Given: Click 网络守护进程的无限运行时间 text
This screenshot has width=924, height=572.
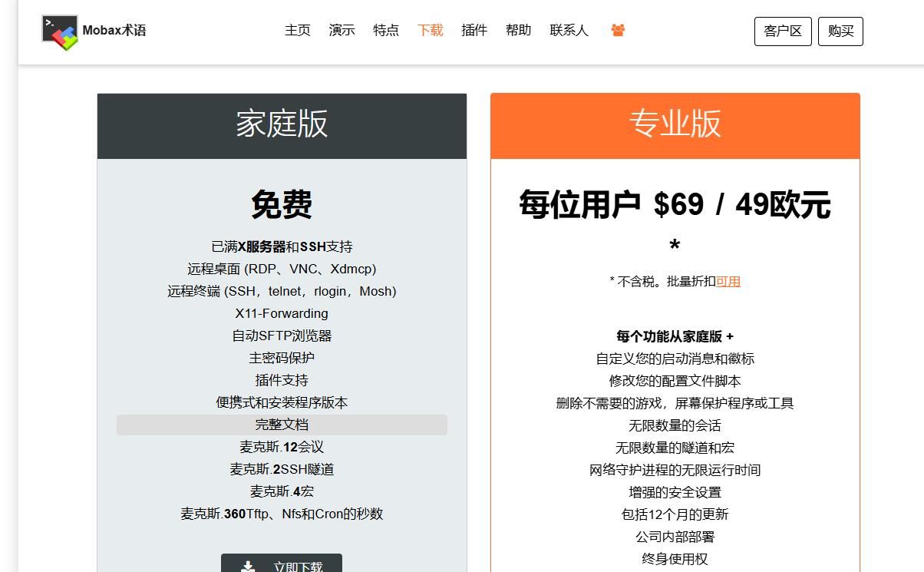Looking at the screenshot, I should 675,470.
